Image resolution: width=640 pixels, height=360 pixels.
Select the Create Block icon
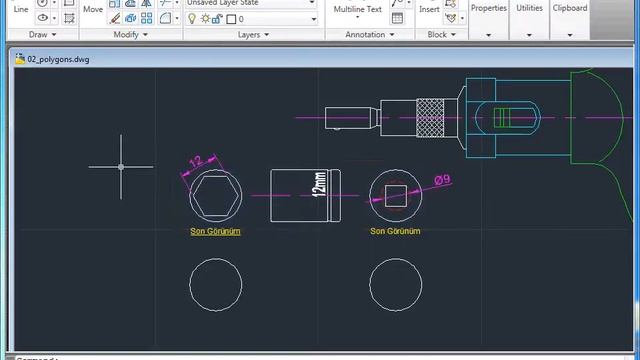click(x=451, y=3)
